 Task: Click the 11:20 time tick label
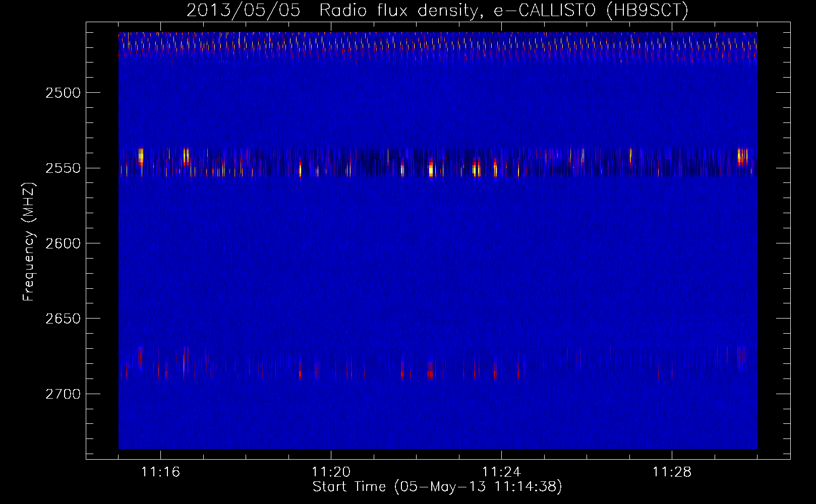[331, 472]
